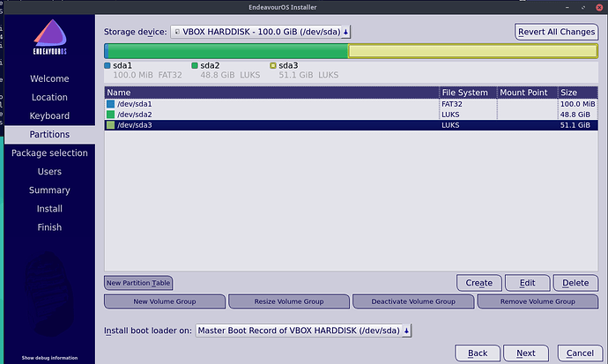Screen dimensions: 608x364
Task: Select the /dev/sda2 row
Action: (x=351, y=115)
